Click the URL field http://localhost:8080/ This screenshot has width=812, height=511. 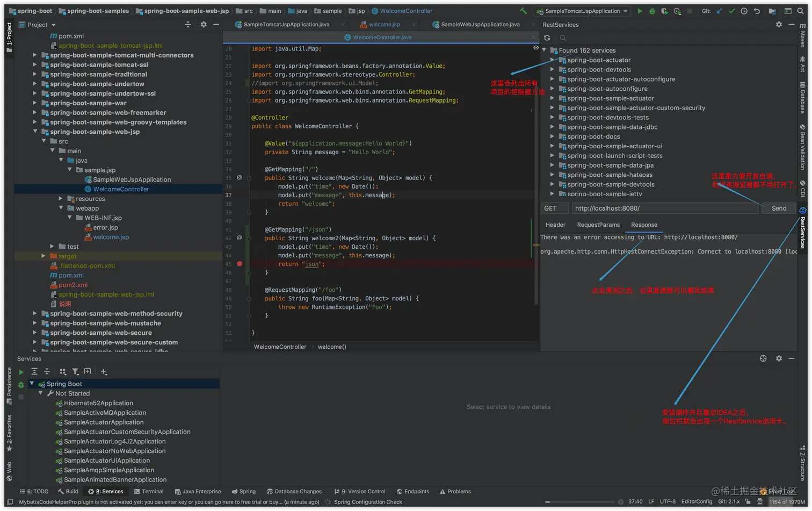(x=665, y=208)
